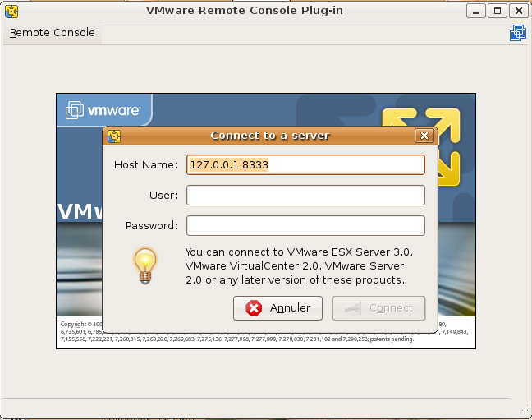Click the ESX Server hint text
Viewport: 532px width, 420px height.
pos(299,266)
